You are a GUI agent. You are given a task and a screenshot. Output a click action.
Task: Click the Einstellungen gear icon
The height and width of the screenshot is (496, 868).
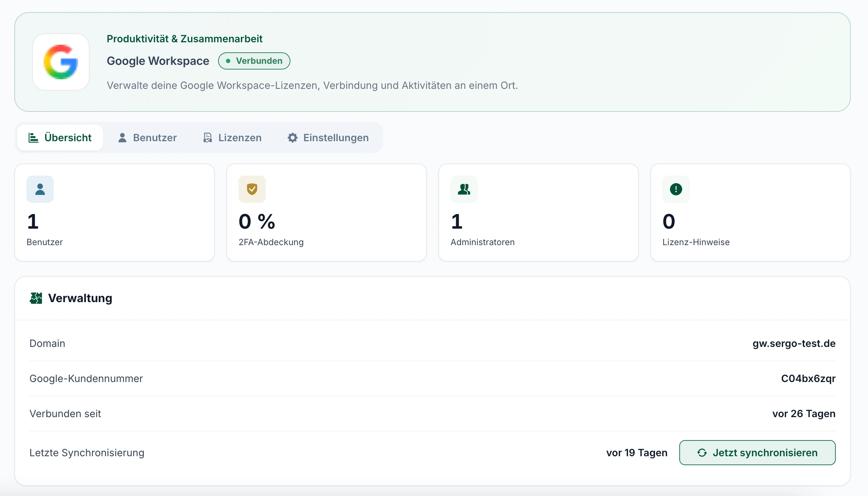click(293, 138)
